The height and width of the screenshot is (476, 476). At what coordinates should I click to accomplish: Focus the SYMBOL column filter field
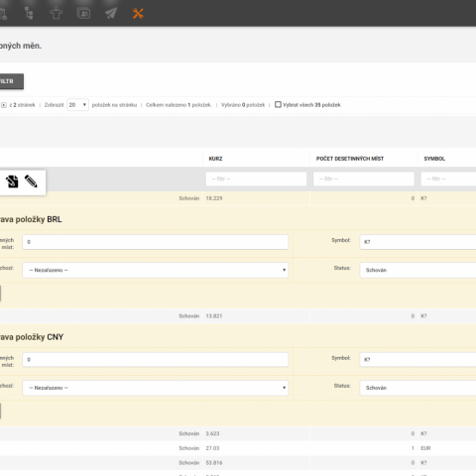pyautogui.click(x=448, y=178)
